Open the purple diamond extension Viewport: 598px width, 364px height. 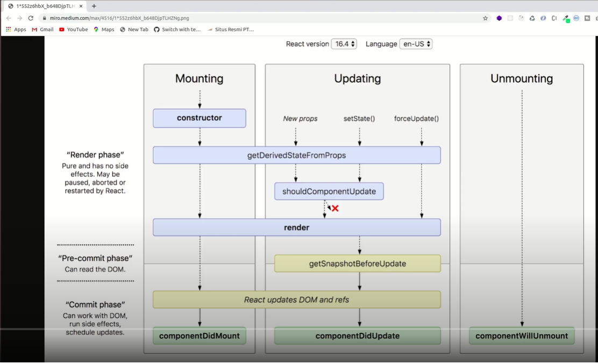[x=499, y=18]
